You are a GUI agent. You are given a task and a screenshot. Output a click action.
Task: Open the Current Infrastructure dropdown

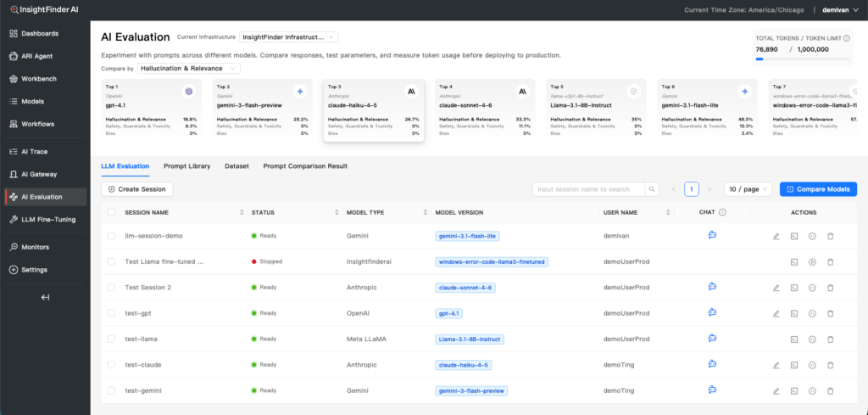click(x=288, y=37)
